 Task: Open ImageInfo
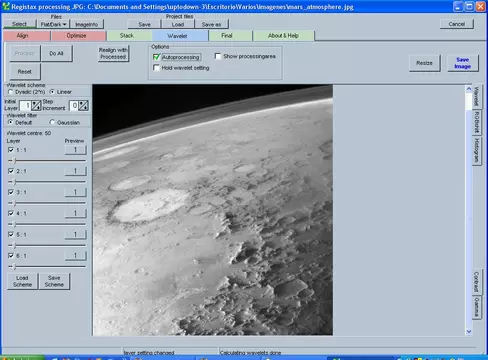point(87,24)
